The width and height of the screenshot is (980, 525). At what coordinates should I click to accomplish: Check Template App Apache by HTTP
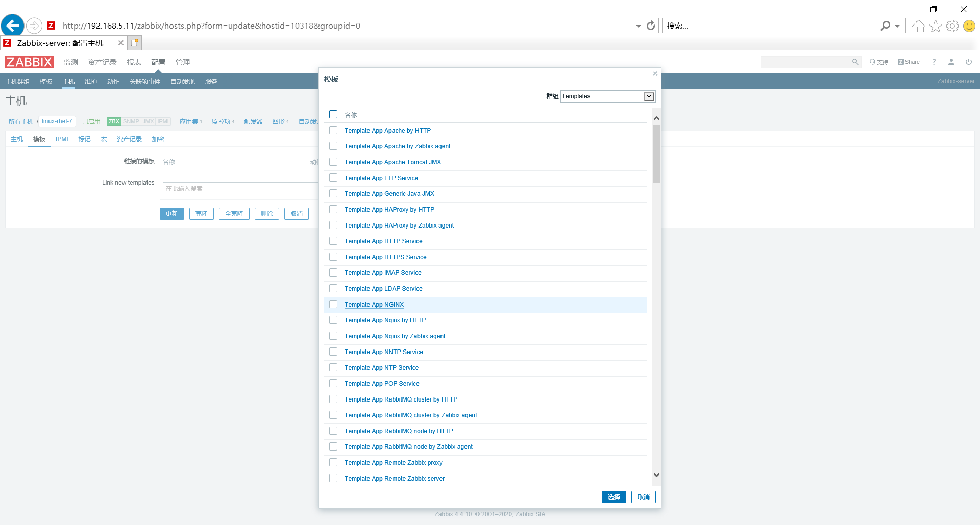coord(333,130)
